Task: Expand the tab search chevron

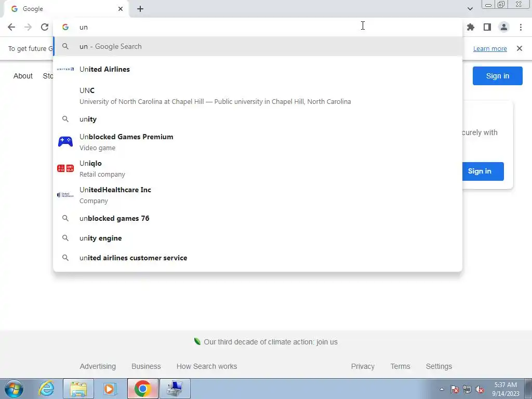Action: (470, 9)
